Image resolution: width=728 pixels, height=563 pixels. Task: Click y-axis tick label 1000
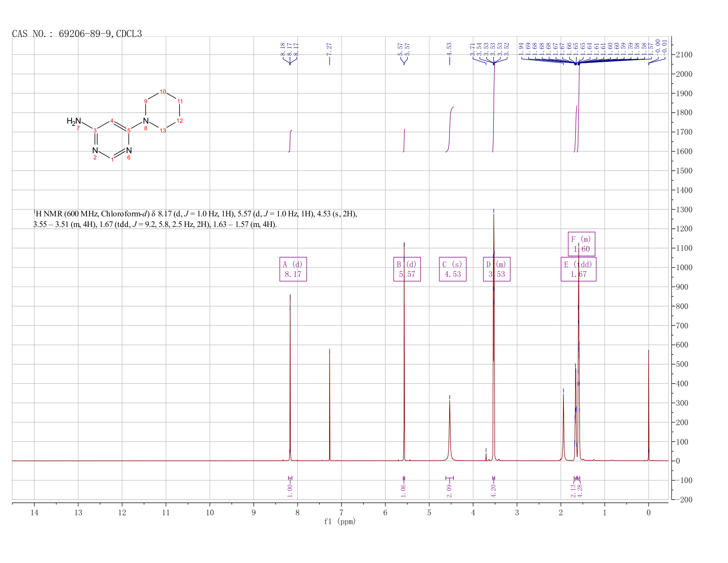pos(684,268)
